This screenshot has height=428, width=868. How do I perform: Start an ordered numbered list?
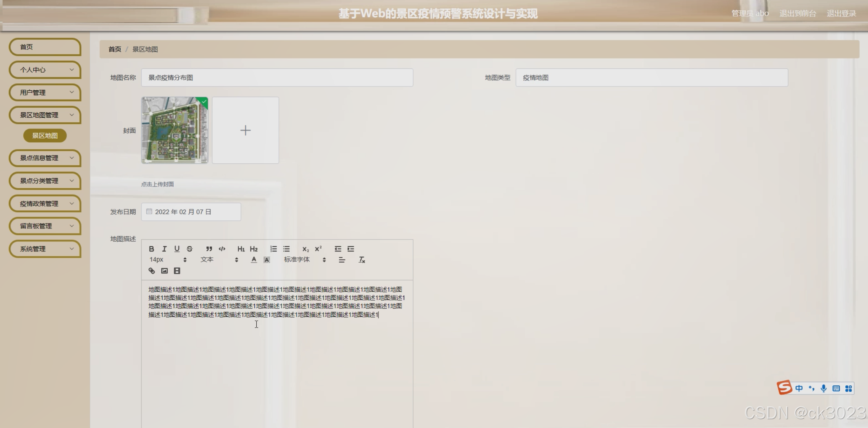point(274,249)
